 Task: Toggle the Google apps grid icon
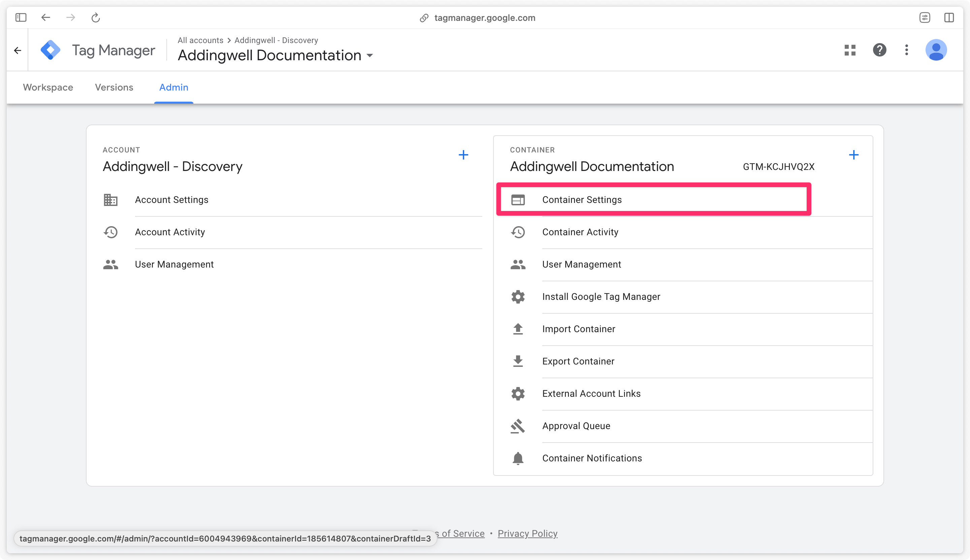pyautogui.click(x=851, y=50)
